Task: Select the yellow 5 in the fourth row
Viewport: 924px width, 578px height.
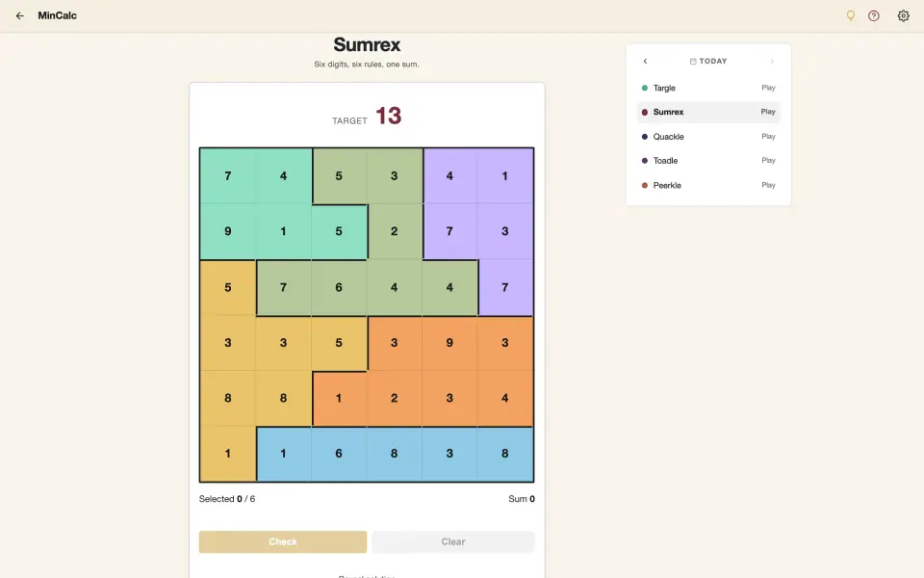Action: (x=339, y=343)
